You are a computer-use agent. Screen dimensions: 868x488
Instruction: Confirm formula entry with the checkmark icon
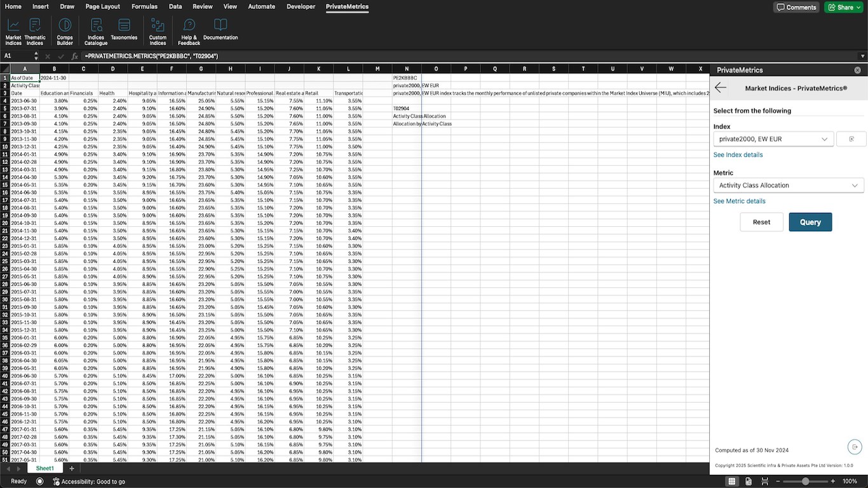pos(60,56)
